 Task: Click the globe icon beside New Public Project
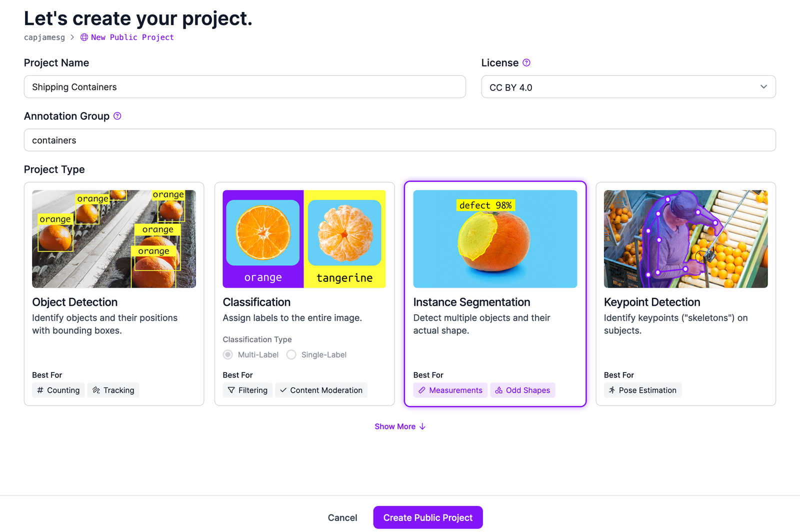(84, 37)
